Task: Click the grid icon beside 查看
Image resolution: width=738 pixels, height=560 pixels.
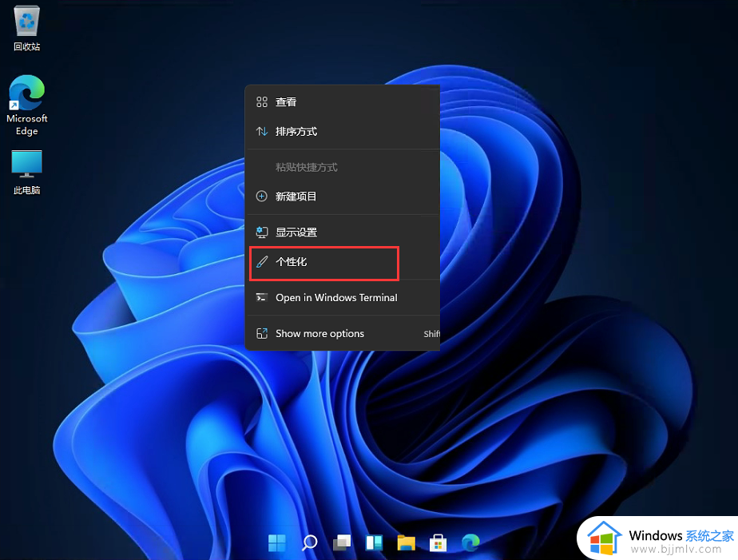Action: point(262,101)
